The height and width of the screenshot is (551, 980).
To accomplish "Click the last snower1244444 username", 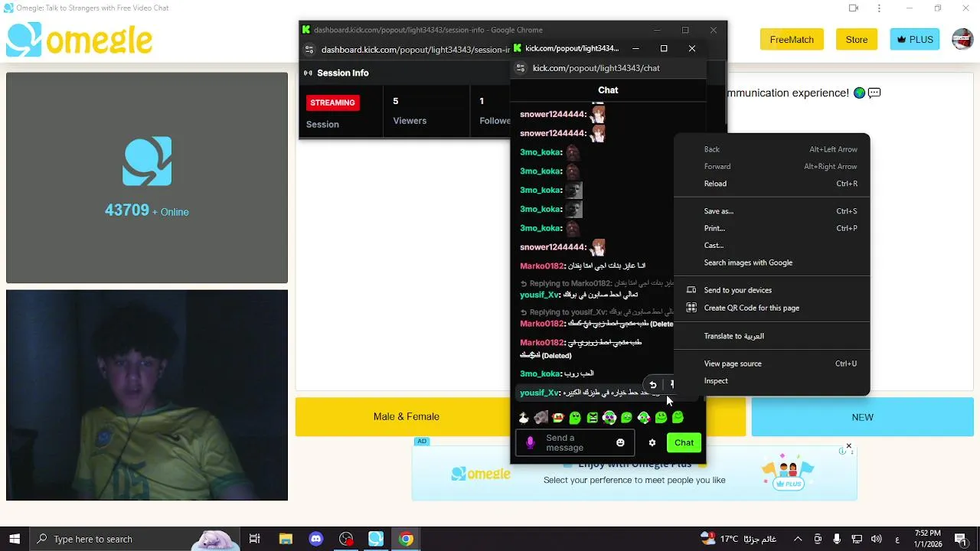I will (552, 247).
